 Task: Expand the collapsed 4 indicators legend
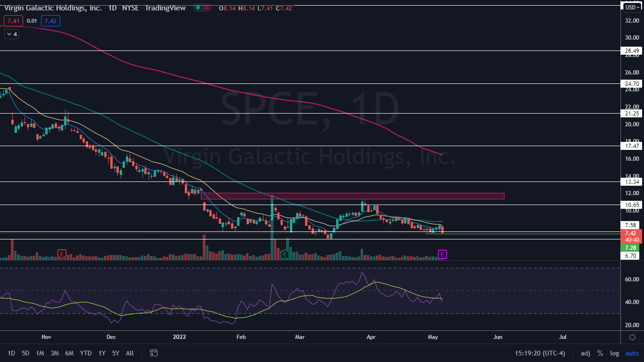click(12, 34)
